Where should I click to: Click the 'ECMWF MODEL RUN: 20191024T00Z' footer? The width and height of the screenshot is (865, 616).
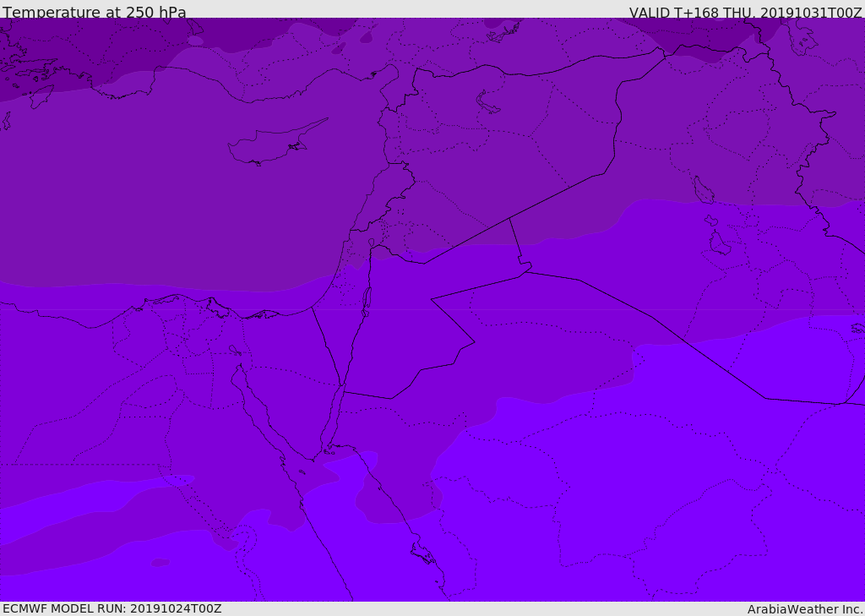(112, 608)
